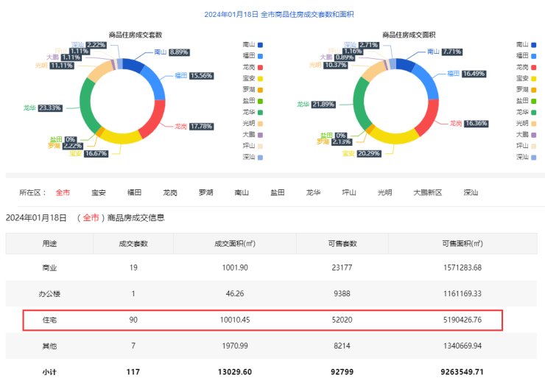Open the 福田 district tab
Viewport: 545px width, 392px height.
pos(134,193)
